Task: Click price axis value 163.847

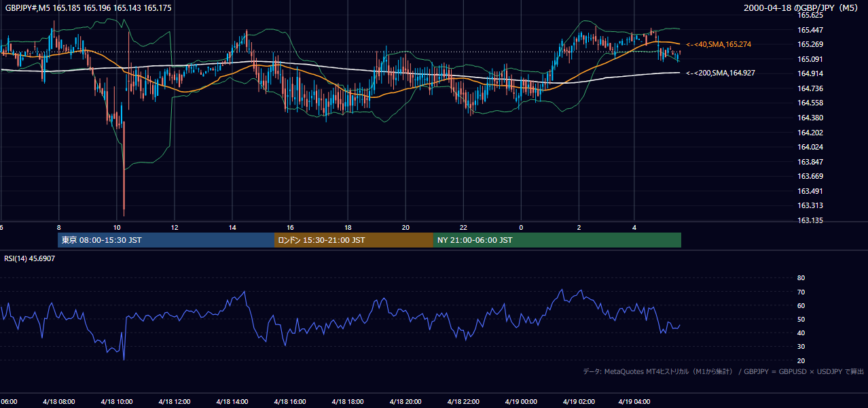Action: (x=810, y=162)
